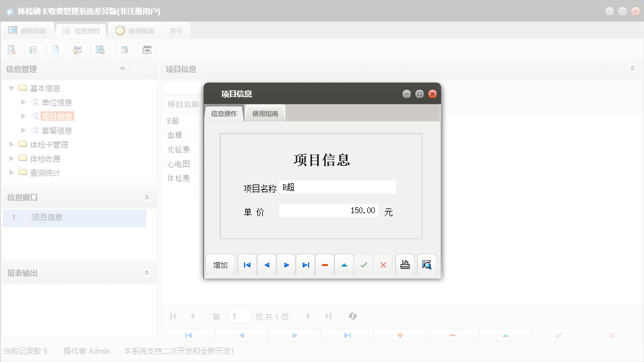Jump to the last record in the dialog

(305, 265)
